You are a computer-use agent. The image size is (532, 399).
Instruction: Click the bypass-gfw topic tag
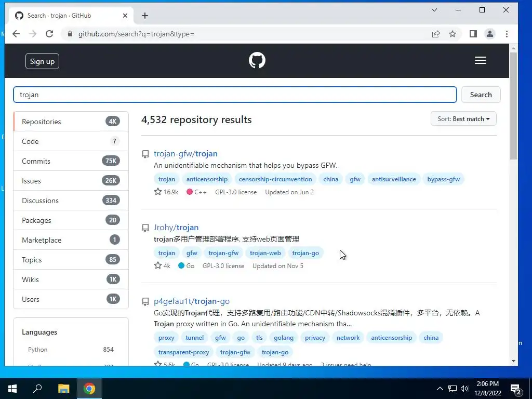click(x=443, y=179)
